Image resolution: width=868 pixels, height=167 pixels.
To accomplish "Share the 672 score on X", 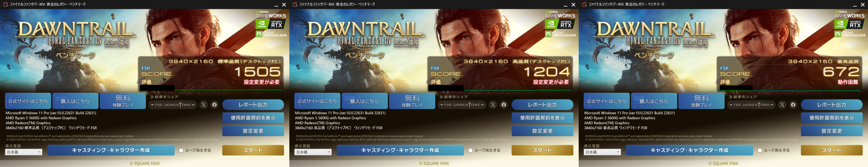I will [782, 105].
